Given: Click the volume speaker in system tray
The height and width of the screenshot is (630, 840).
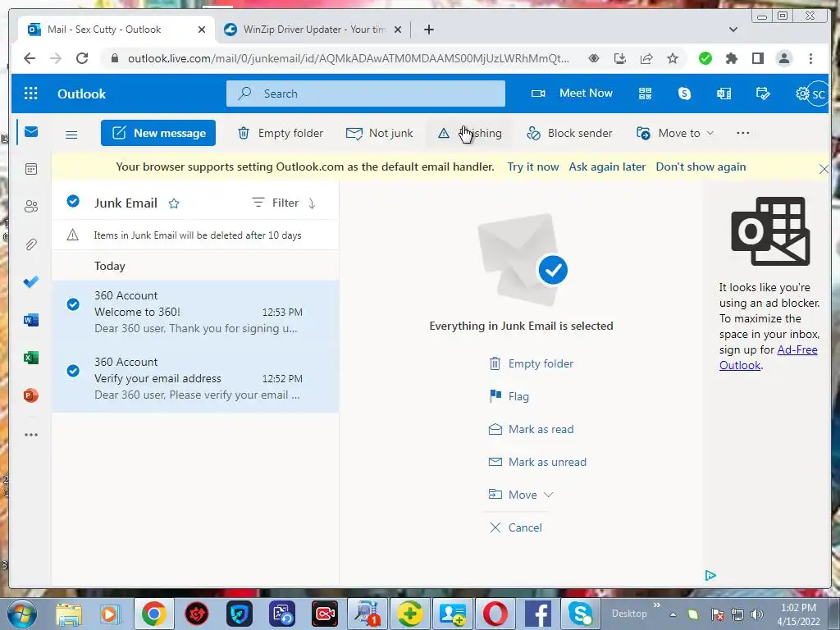Looking at the screenshot, I should click(x=757, y=614).
